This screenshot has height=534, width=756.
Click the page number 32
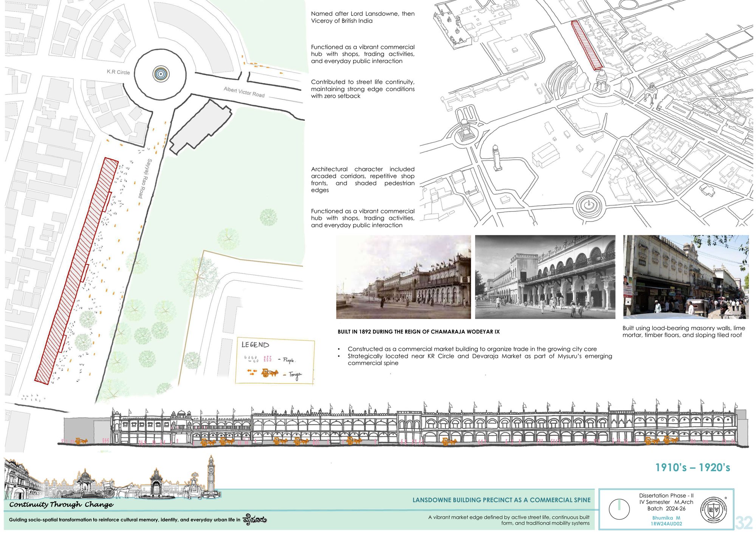pos(744,523)
